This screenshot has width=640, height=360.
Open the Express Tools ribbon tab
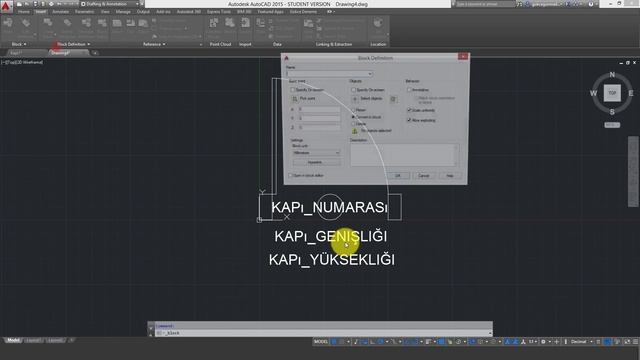pyautogui.click(x=219, y=12)
